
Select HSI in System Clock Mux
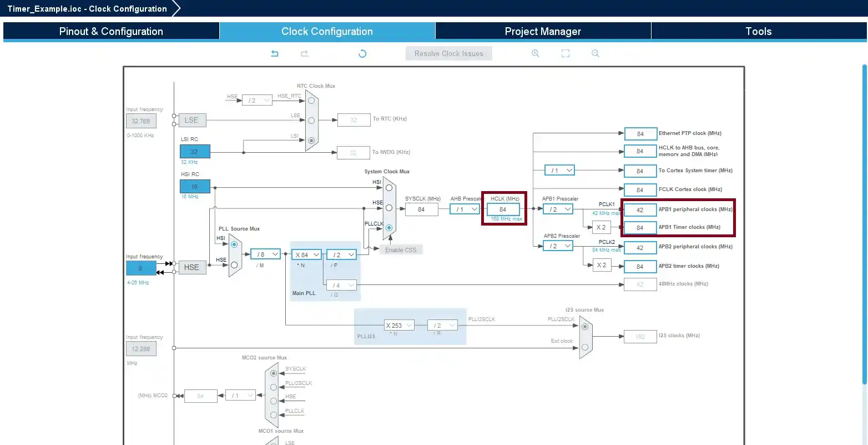tap(389, 188)
